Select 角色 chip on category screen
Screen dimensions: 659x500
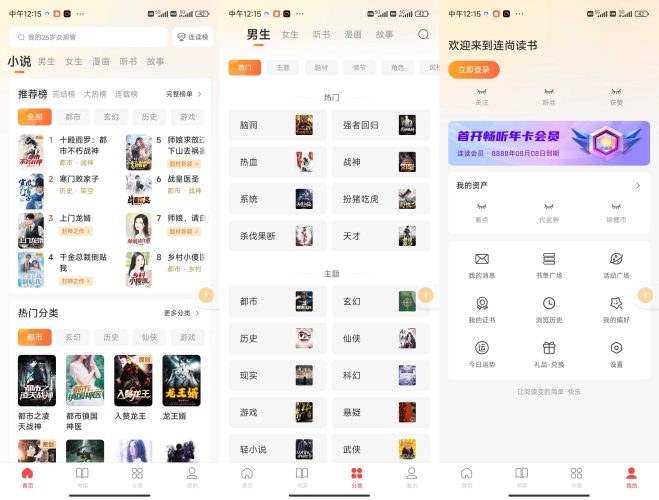click(398, 68)
